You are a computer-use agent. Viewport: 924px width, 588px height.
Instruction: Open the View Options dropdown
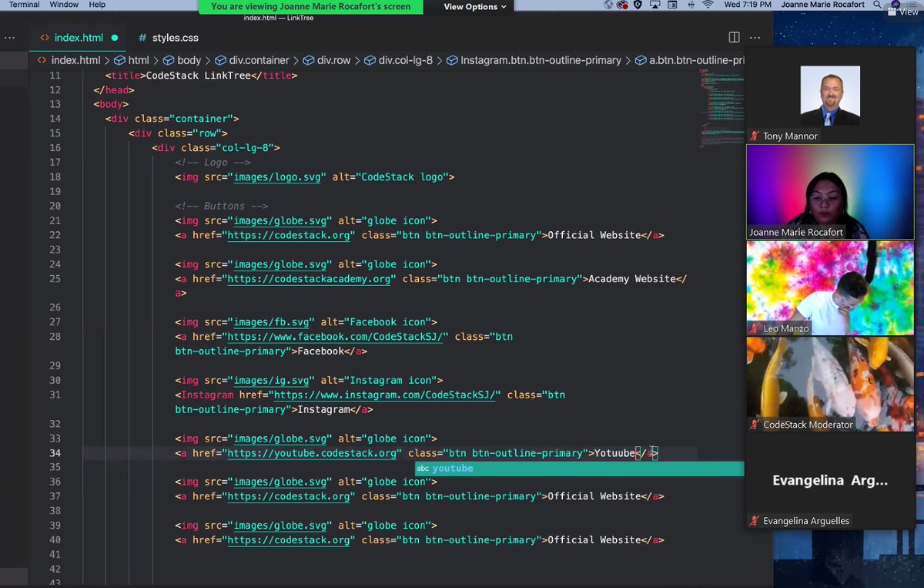click(475, 6)
